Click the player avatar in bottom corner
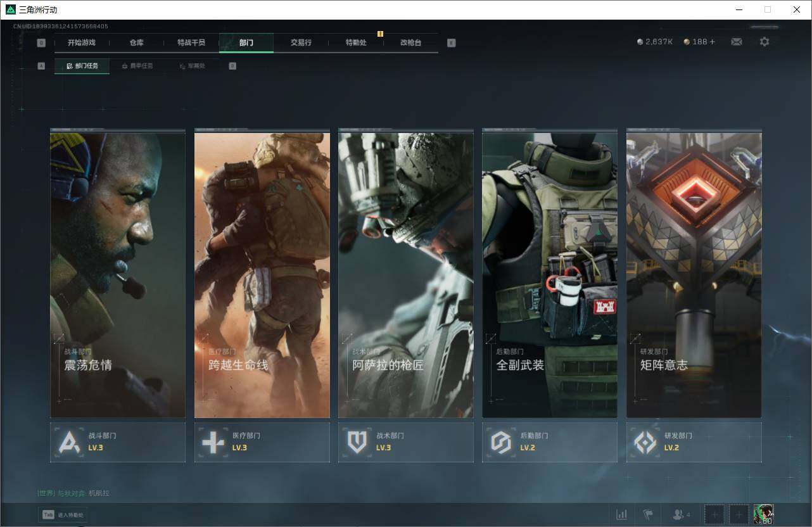This screenshot has width=812, height=527. [x=764, y=514]
